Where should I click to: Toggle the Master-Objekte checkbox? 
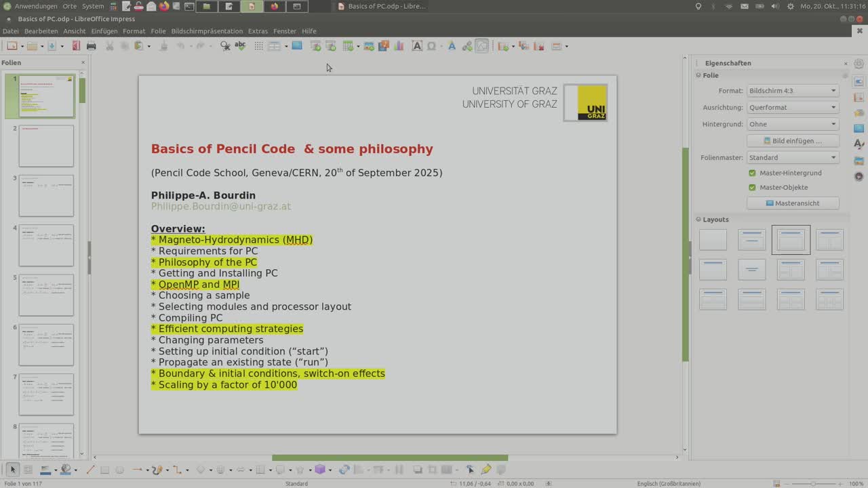[752, 188]
